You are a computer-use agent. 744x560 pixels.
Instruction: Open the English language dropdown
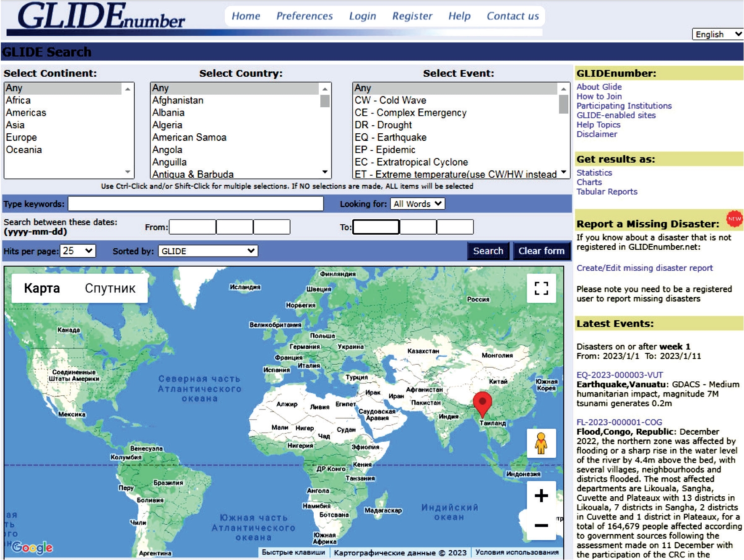click(718, 34)
